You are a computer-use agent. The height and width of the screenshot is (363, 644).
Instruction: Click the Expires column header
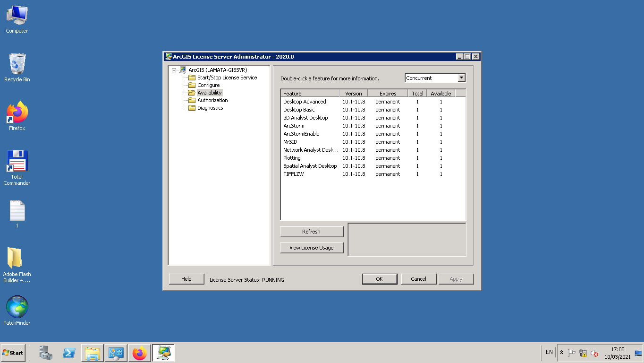(x=388, y=94)
